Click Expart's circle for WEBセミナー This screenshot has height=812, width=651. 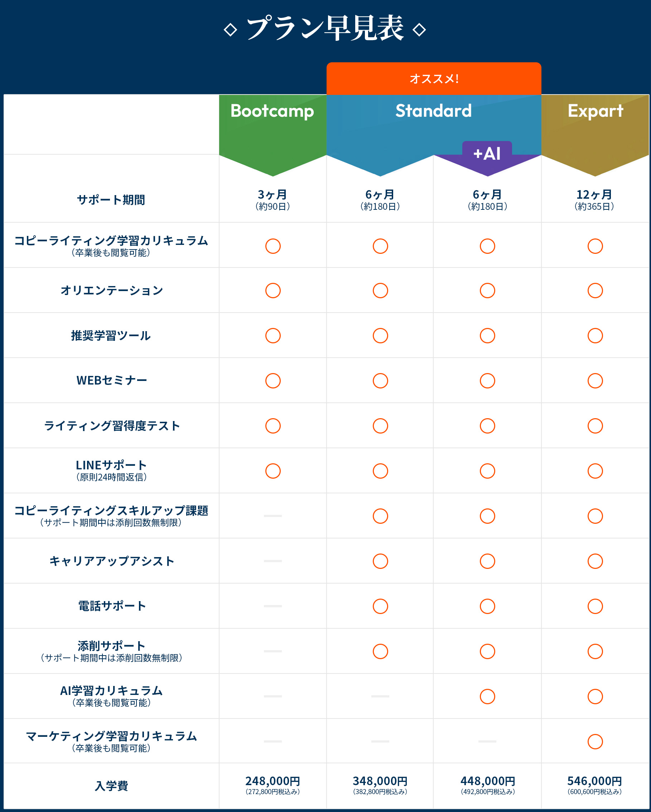click(595, 381)
